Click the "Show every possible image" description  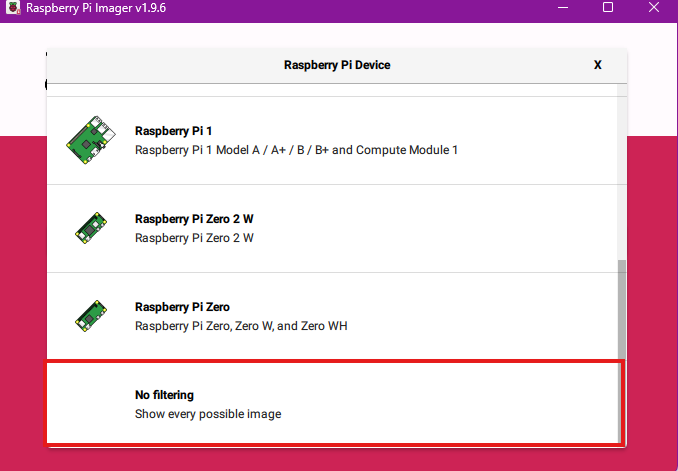click(208, 413)
